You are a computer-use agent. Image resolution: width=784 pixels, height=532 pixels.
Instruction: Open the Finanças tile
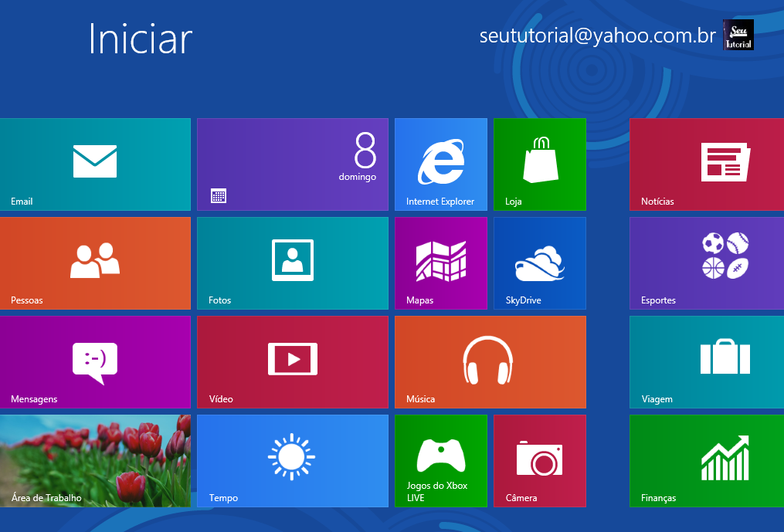[705, 460]
